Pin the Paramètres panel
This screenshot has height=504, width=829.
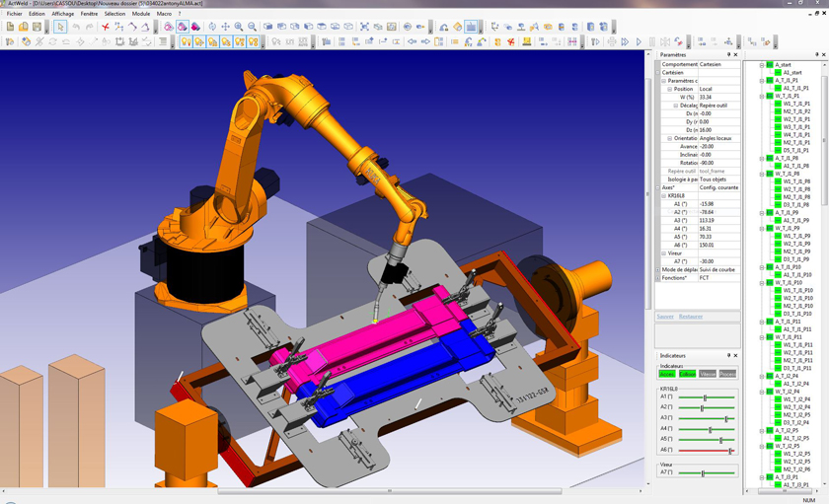coord(728,54)
